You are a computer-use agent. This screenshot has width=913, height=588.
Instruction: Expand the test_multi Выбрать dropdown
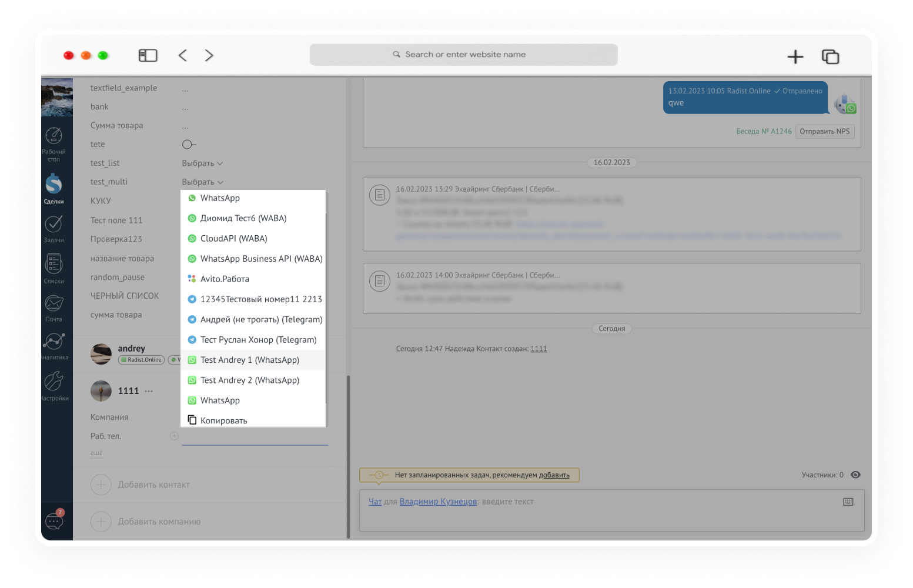202,182
